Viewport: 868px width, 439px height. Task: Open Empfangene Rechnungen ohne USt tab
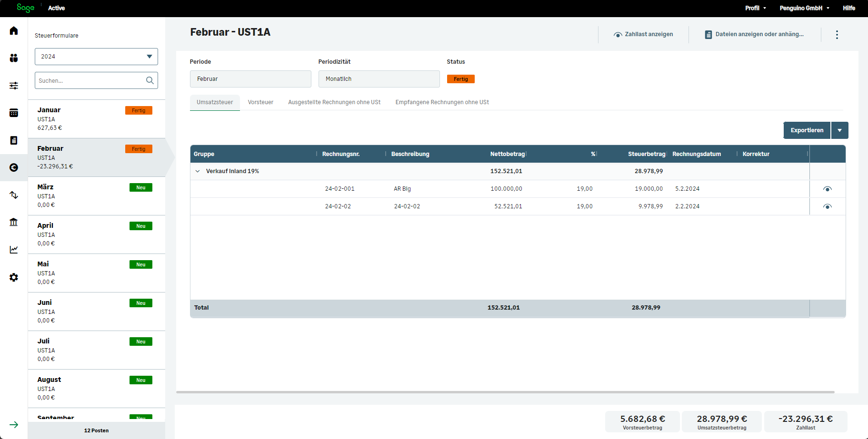[442, 102]
